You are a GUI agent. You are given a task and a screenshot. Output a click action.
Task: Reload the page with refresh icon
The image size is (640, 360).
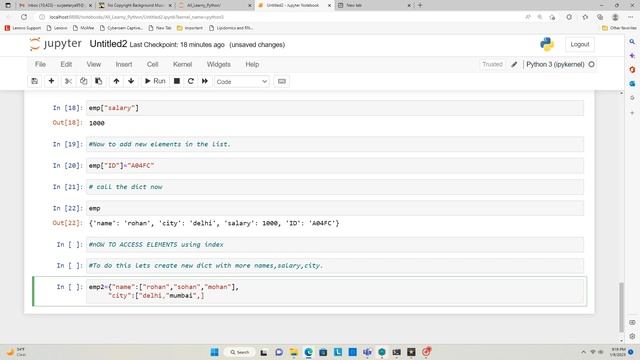coord(24,17)
